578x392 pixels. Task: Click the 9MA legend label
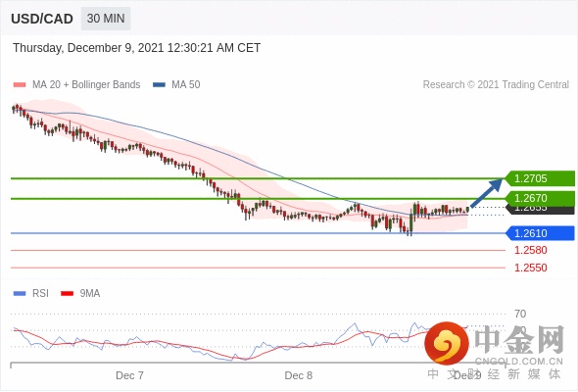[90, 294]
